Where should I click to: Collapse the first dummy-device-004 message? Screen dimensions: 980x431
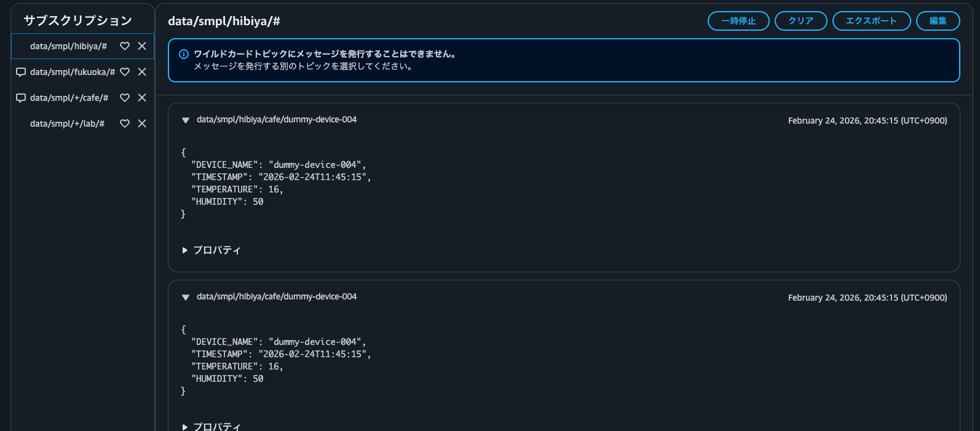pyautogui.click(x=185, y=121)
